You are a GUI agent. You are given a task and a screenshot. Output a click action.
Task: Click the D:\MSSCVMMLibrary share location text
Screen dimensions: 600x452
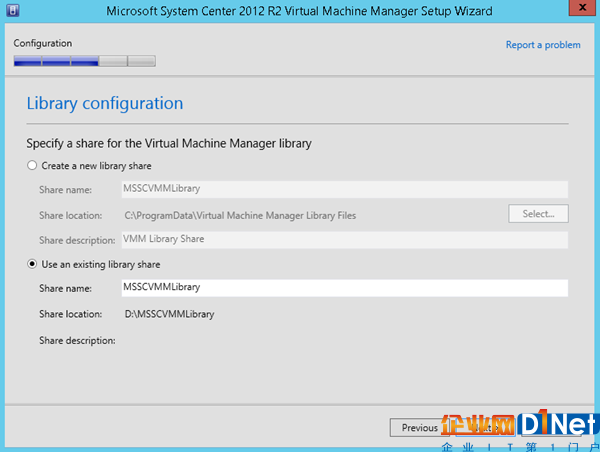[169, 314]
